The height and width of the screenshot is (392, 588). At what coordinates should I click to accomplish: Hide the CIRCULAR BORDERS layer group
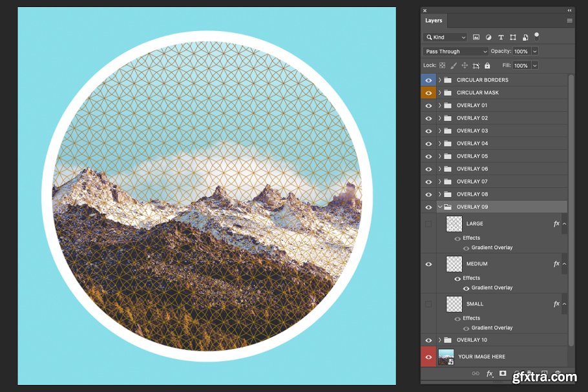tap(428, 80)
